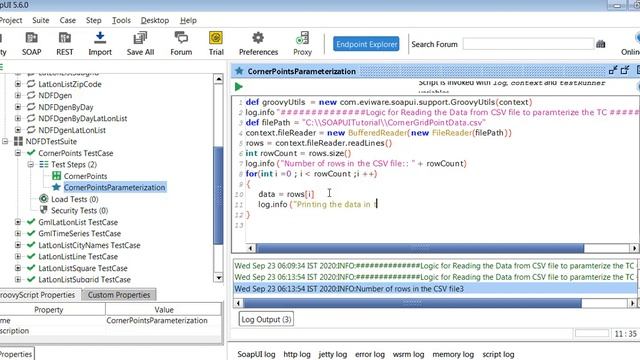The image size is (640, 360).
Task: Click the Load Tests (0) icon
Action: (x=44, y=199)
